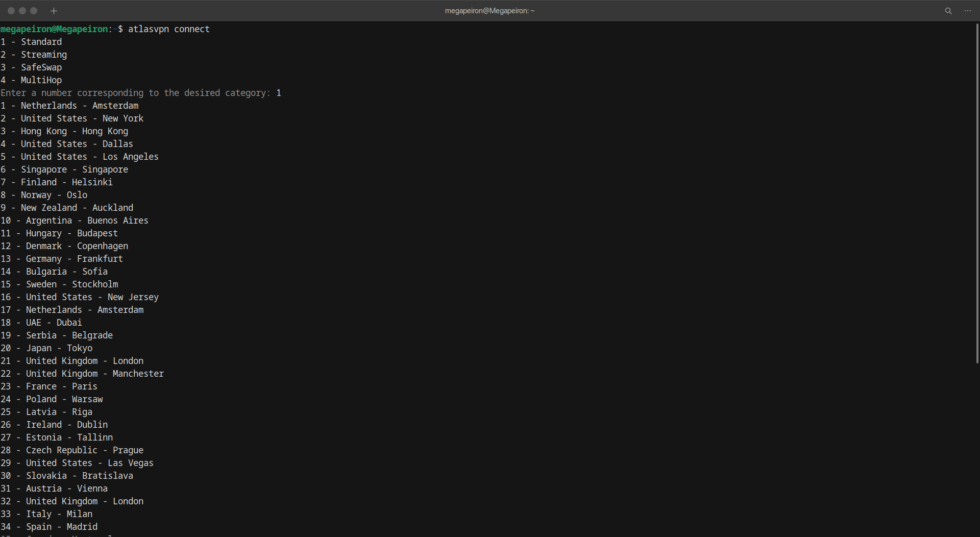This screenshot has width=980, height=537.
Task: Click line '8 - Norway - Oslo'
Action: click(x=44, y=195)
